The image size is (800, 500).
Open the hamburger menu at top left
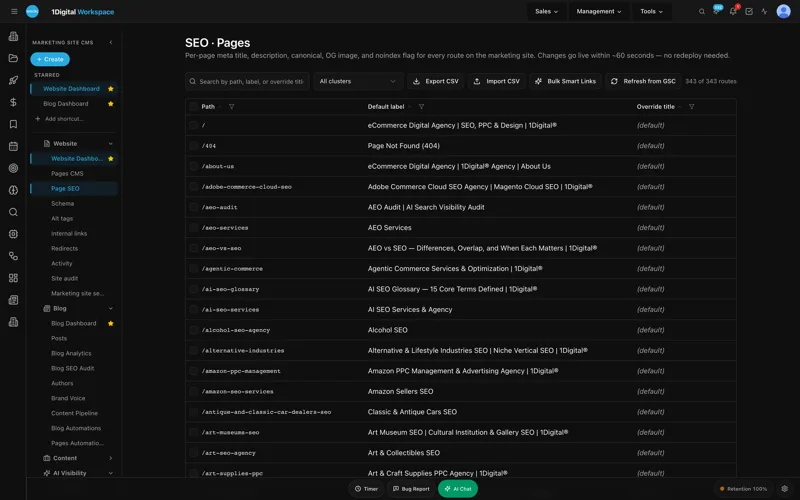tap(14, 11)
